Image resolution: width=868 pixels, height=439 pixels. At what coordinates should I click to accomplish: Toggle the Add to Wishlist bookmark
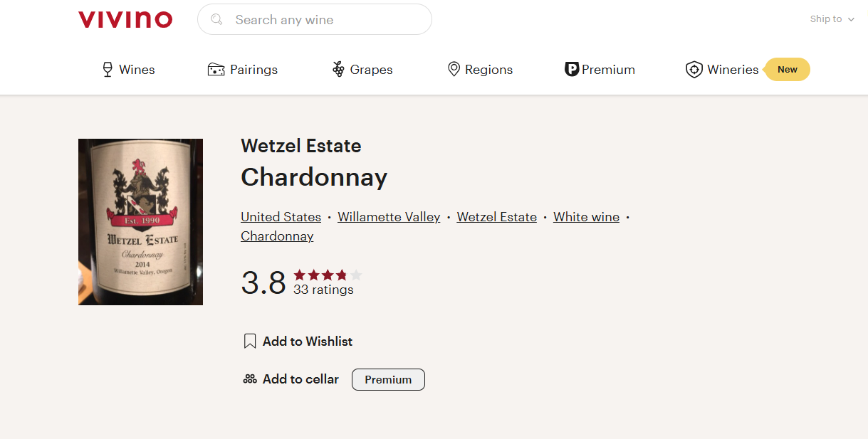pyautogui.click(x=250, y=342)
